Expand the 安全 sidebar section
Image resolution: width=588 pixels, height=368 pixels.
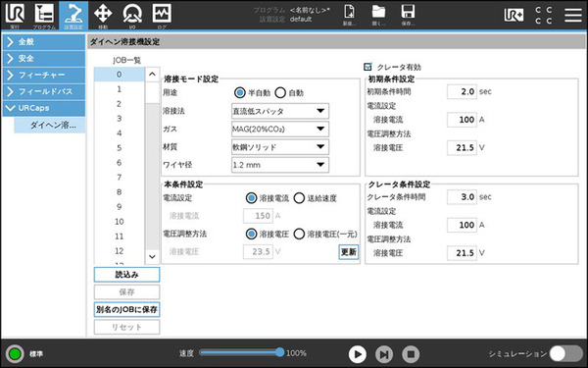click(43, 58)
